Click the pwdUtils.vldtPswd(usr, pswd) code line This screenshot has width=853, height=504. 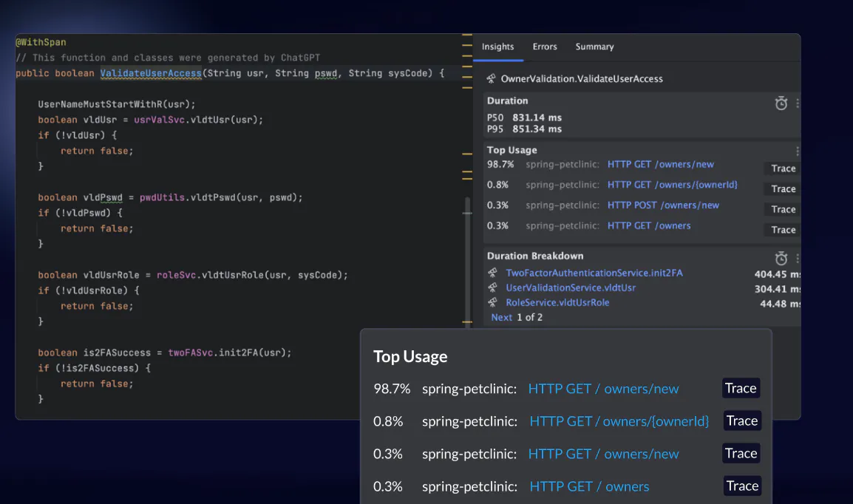[x=170, y=197]
